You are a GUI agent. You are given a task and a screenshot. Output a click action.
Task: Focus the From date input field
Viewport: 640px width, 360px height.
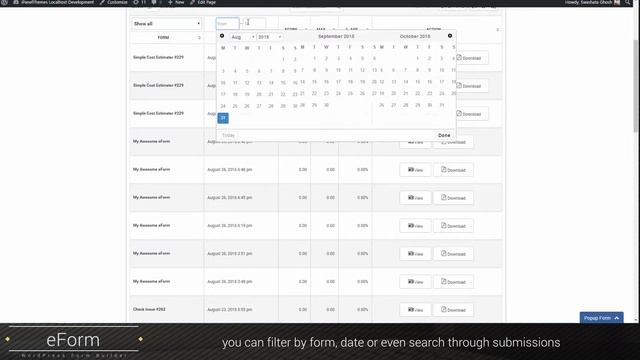(227, 24)
